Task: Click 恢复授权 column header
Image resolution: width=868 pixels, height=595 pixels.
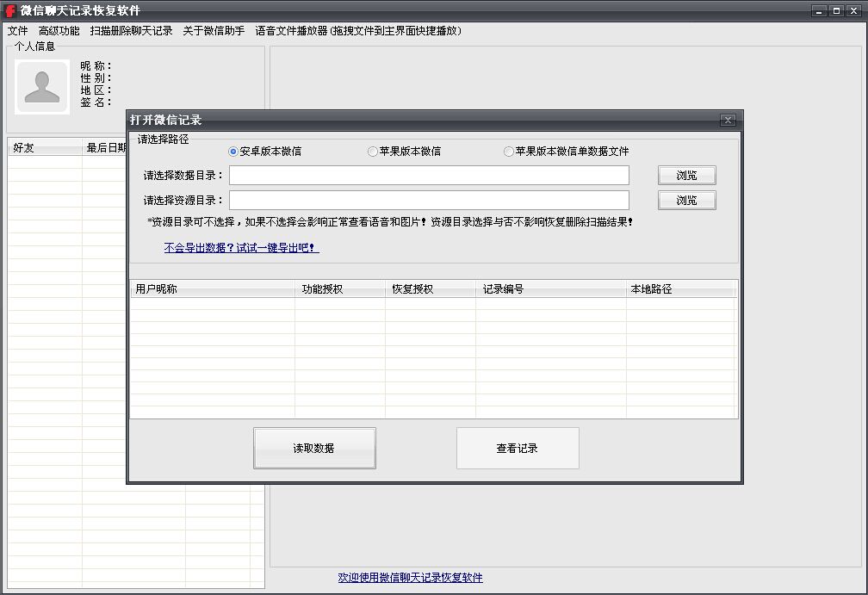Action: click(431, 289)
